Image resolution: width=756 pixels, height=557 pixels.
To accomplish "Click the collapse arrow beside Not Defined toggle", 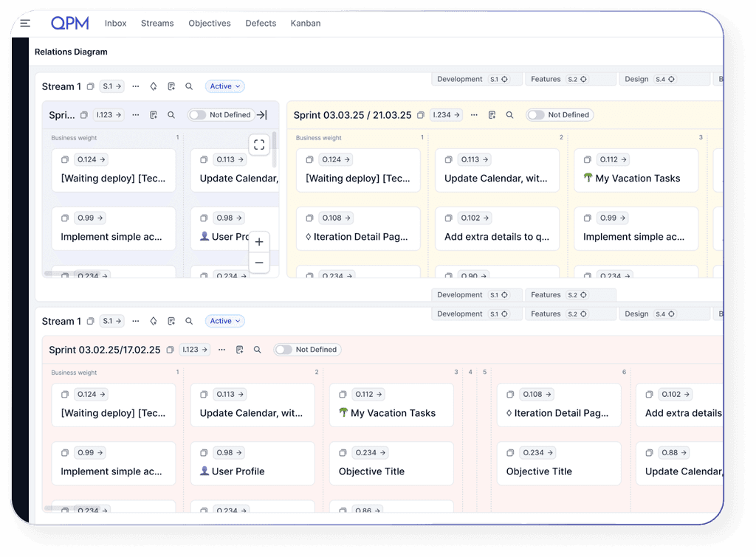I will pos(261,115).
